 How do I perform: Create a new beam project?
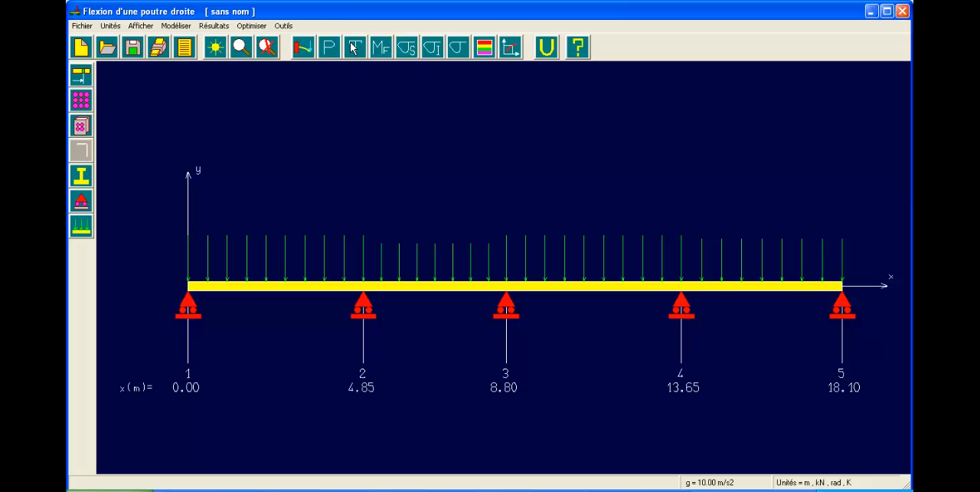(x=81, y=47)
